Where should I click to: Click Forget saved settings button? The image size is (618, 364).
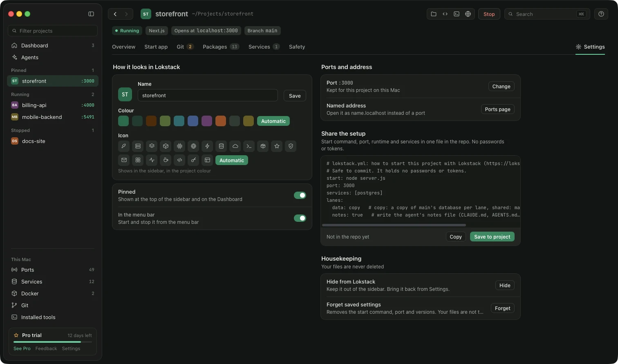click(502, 308)
